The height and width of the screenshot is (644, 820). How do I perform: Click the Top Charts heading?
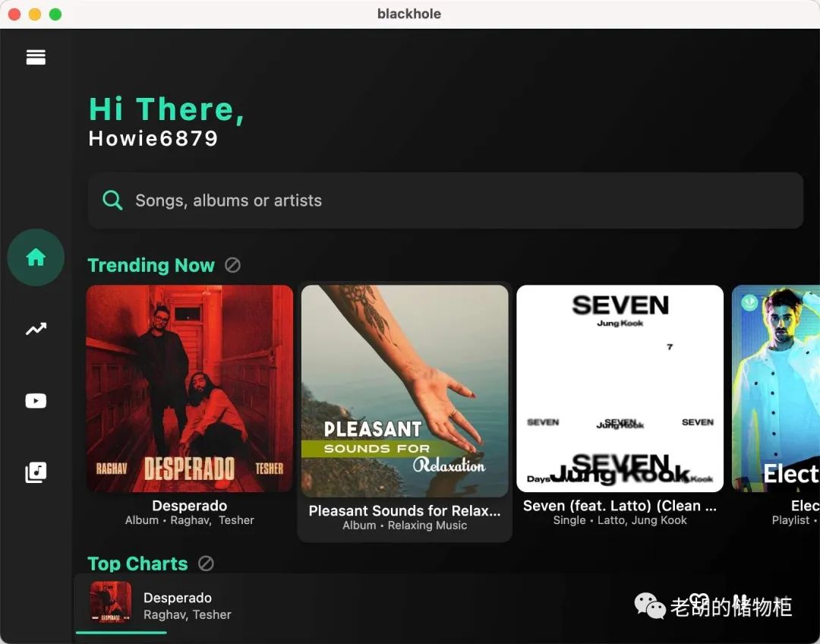click(x=137, y=563)
